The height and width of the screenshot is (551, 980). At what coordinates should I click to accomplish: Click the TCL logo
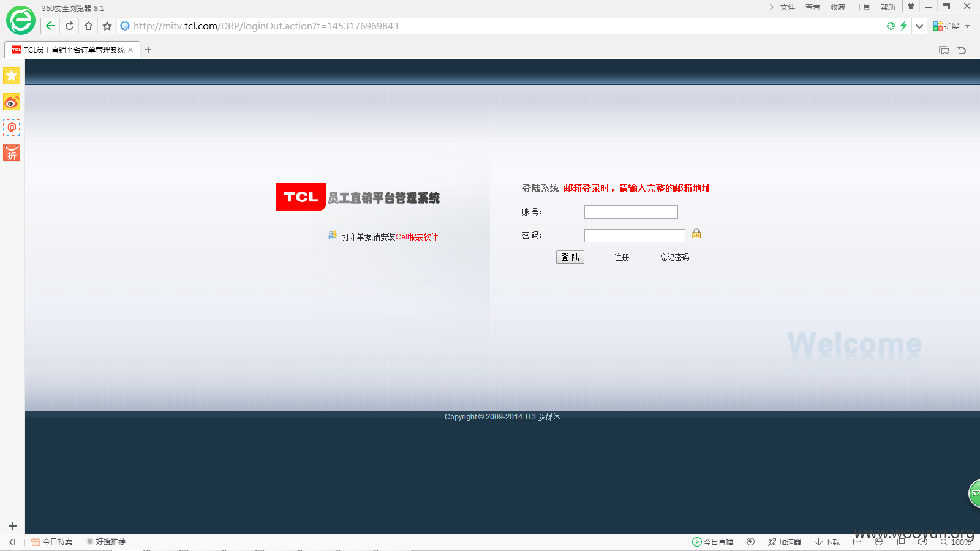(x=301, y=197)
